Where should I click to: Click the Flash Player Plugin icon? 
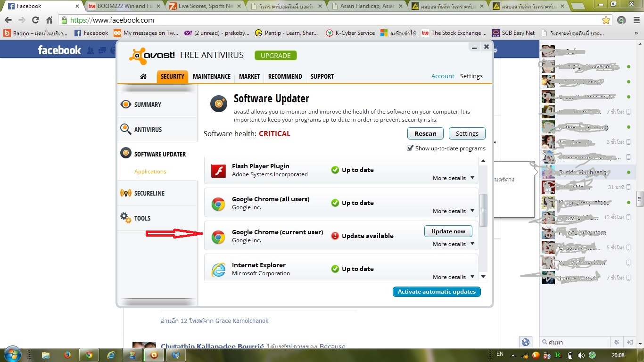click(x=218, y=170)
